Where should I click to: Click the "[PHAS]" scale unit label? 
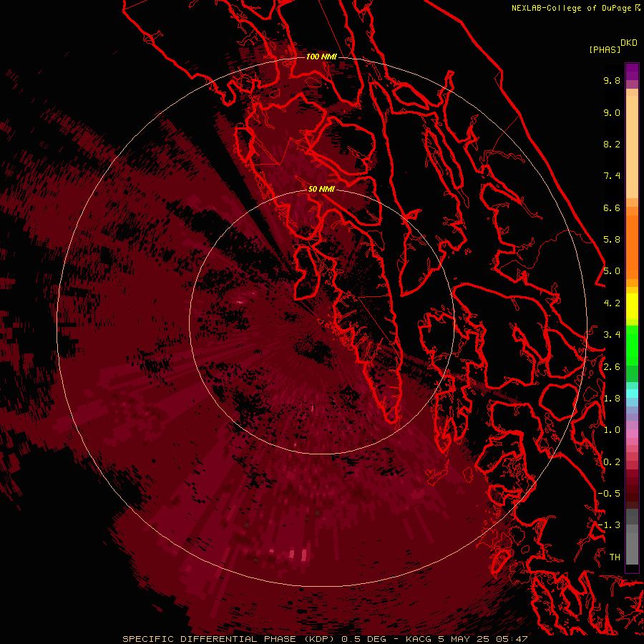click(605, 49)
